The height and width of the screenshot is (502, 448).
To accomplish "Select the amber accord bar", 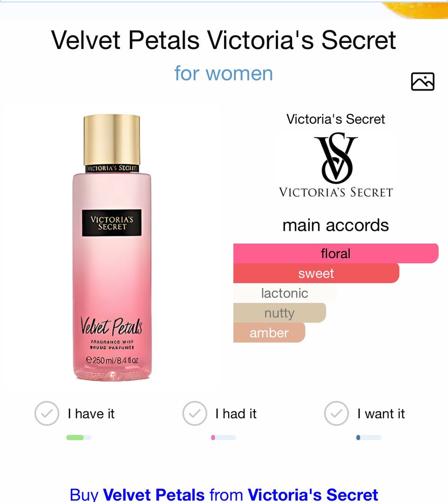I will click(269, 332).
